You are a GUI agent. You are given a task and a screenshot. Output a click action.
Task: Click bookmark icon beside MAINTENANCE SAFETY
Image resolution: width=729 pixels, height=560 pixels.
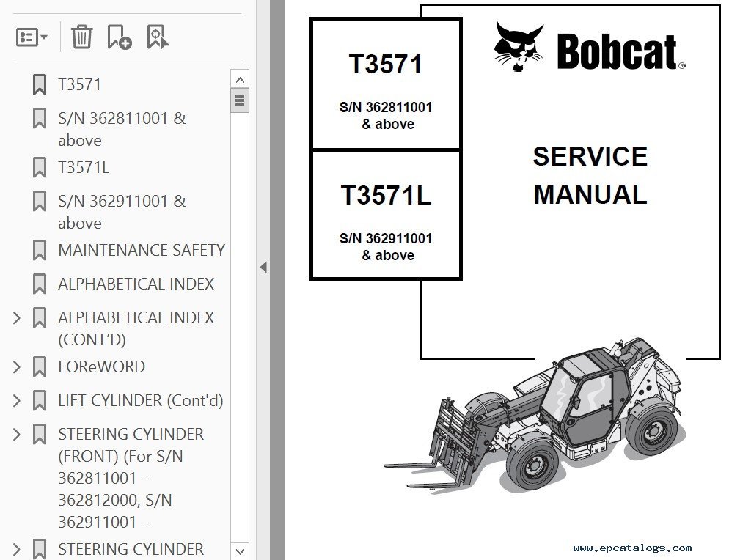click(x=40, y=251)
